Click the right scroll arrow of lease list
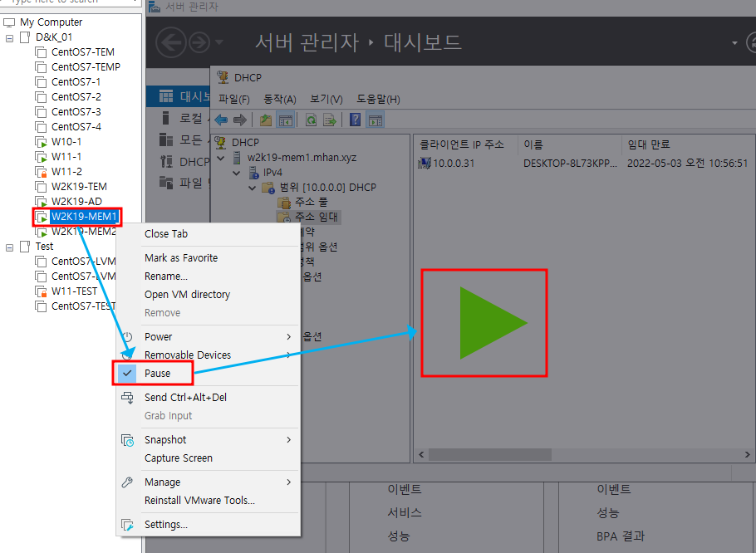Viewport: 756px width, 553px height. [x=748, y=454]
